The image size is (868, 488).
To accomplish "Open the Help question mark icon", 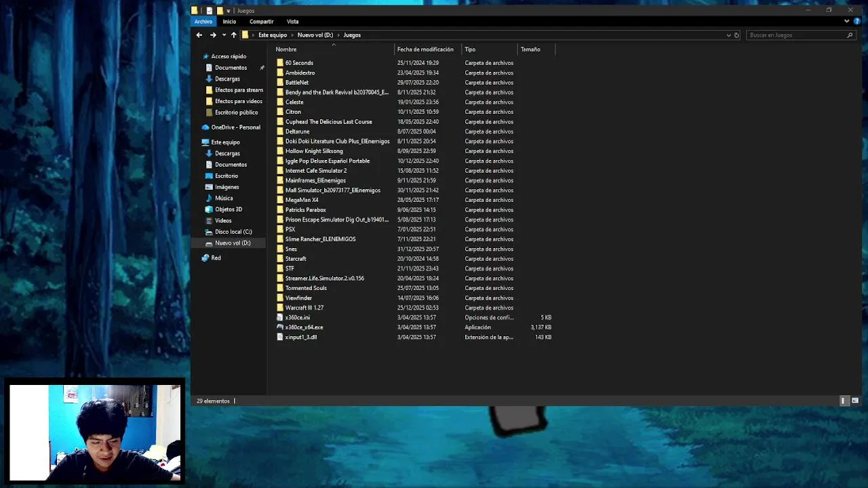I will tap(857, 21).
